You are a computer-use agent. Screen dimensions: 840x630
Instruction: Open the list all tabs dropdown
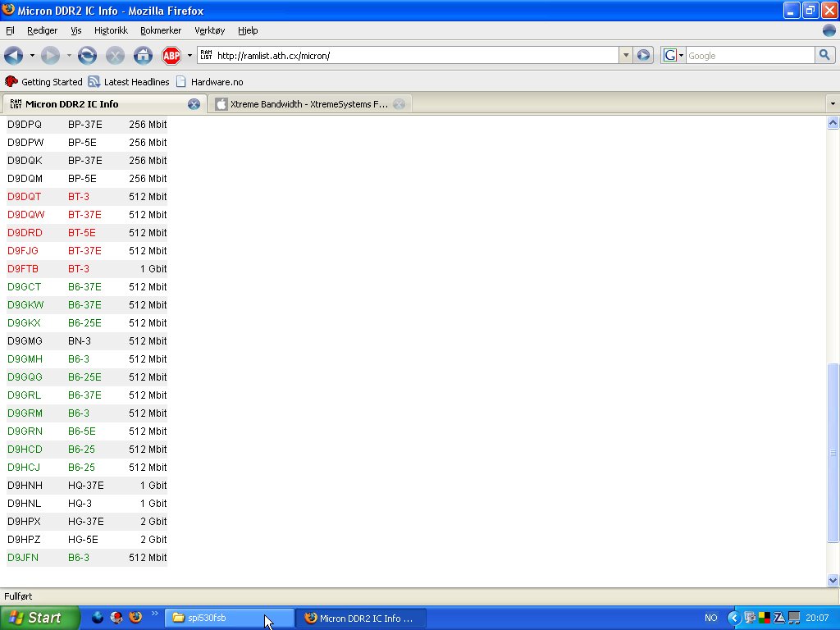click(x=833, y=104)
